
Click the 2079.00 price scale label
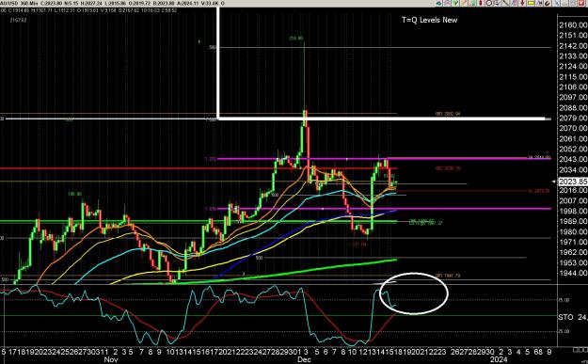pyautogui.click(x=573, y=119)
